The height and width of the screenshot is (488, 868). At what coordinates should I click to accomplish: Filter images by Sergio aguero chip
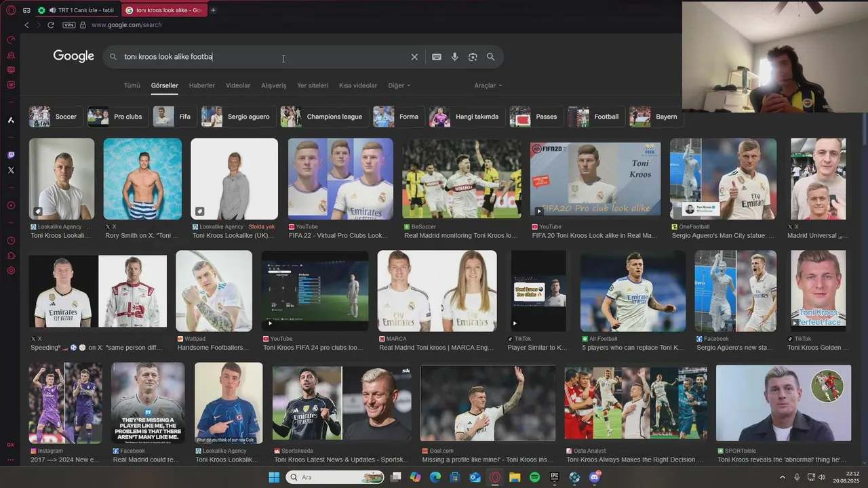(239, 117)
